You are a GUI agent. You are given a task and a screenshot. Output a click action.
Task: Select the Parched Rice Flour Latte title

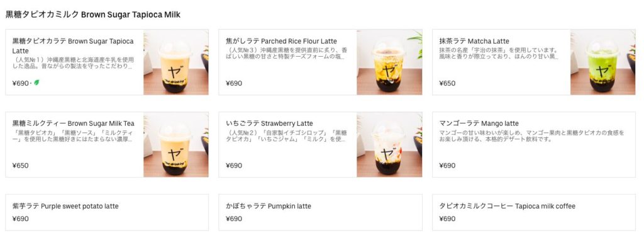(x=281, y=41)
